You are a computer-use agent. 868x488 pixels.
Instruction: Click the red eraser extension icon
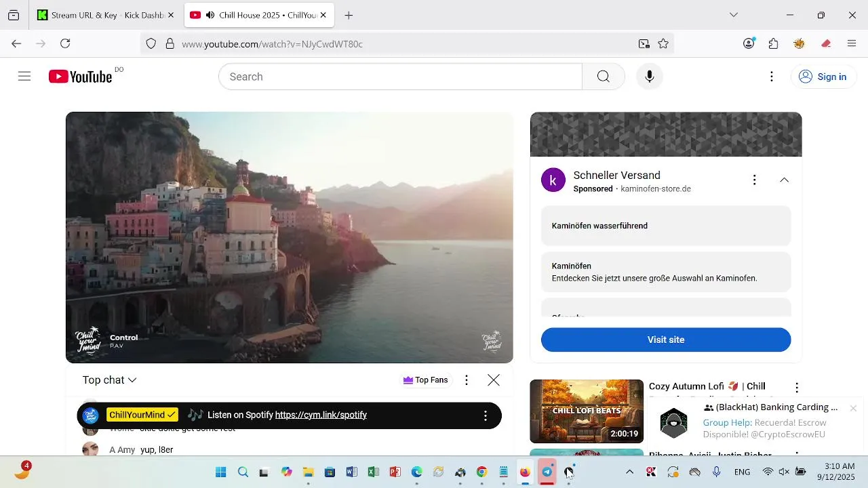826,43
